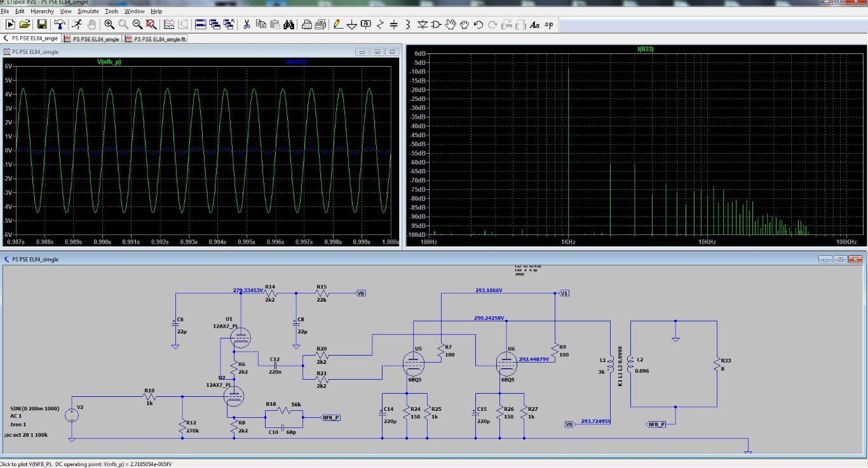
Task: Click the Zoom to fit icon
Action: (x=151, y=24)
